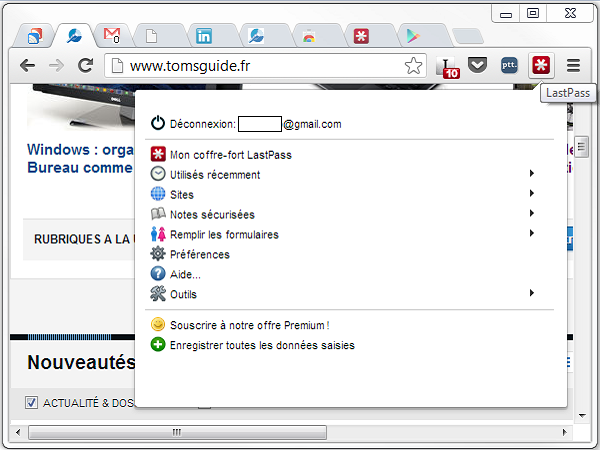Expand the Remplir les formulaires submenu arrow
600x450 pixels.
coord(532,233)
